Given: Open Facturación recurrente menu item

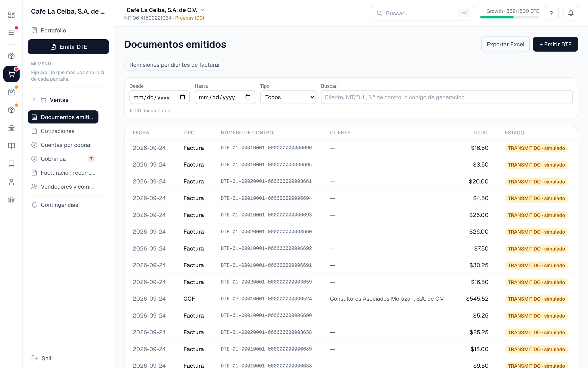Looking at the screenshot, I should click(63, 173).
